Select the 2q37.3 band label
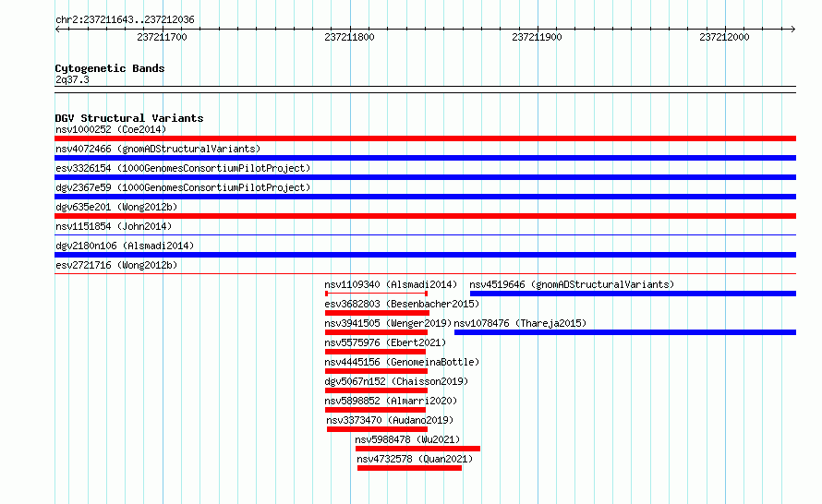Viewport: 822px width, 504px height. [x=72, y=79]
